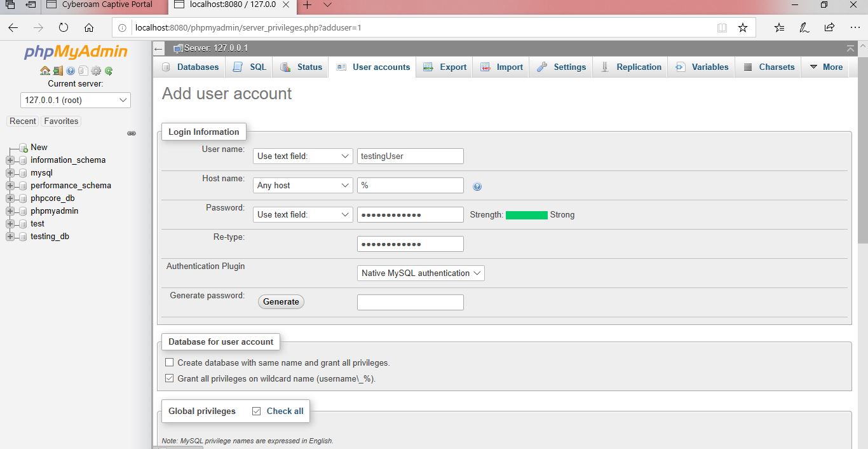The width and height of the screenshot is (868, 449).
Task: Click the test database icon in tree
Action: [x=23, y=224]
